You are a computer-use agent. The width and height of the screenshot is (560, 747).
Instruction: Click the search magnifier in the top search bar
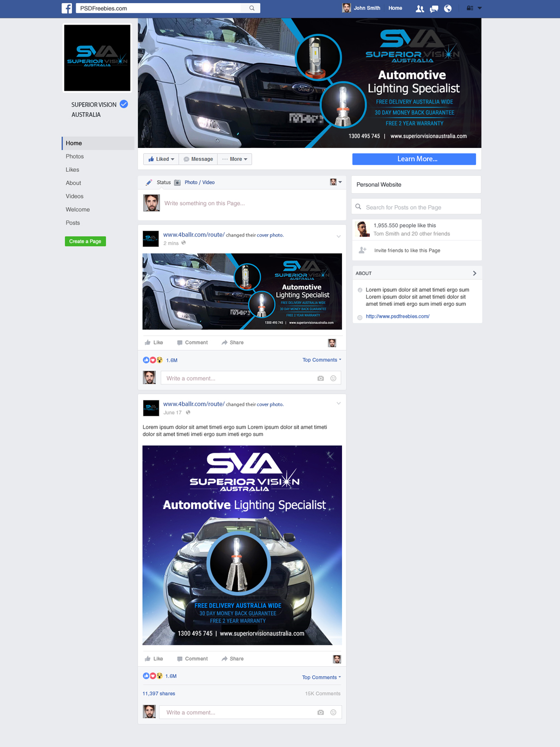251,8
